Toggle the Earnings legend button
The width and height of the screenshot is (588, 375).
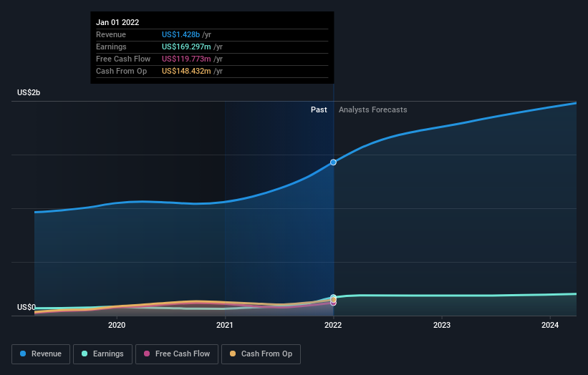[102, 354]
